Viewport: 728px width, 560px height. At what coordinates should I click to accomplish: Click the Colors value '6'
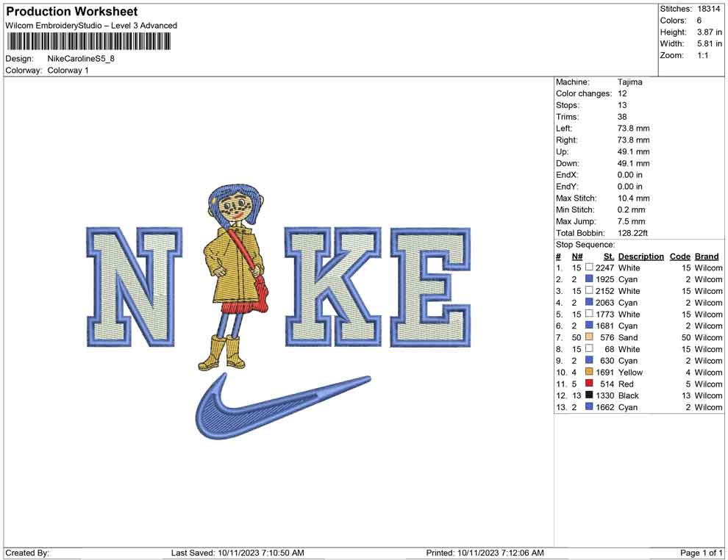[699, 21]
